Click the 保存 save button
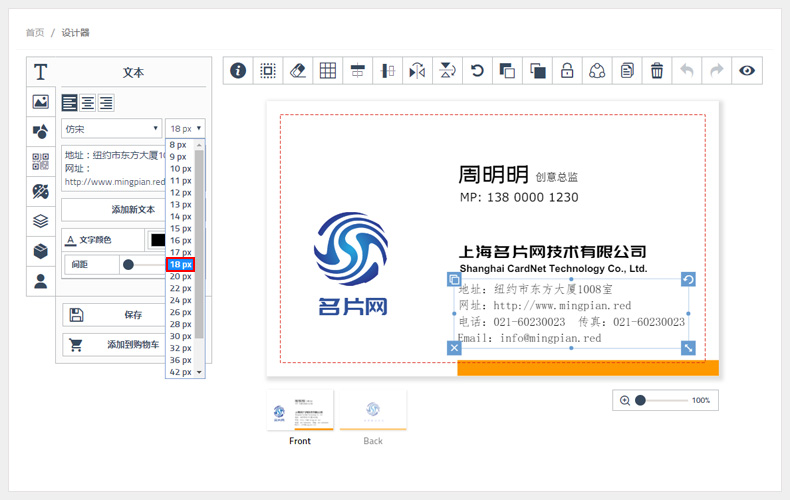This screenshot has height=500, width=790. 113,315
